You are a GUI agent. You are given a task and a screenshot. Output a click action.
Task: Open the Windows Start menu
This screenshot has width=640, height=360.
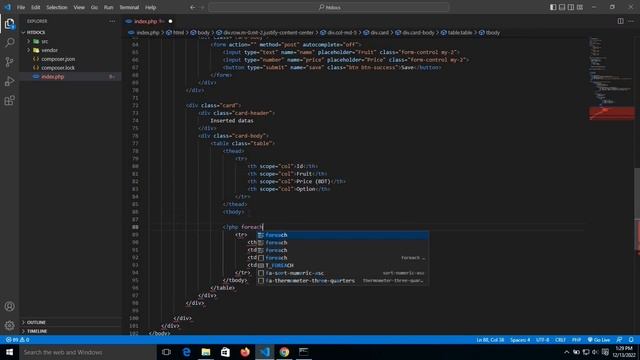(x=9, y=352)
